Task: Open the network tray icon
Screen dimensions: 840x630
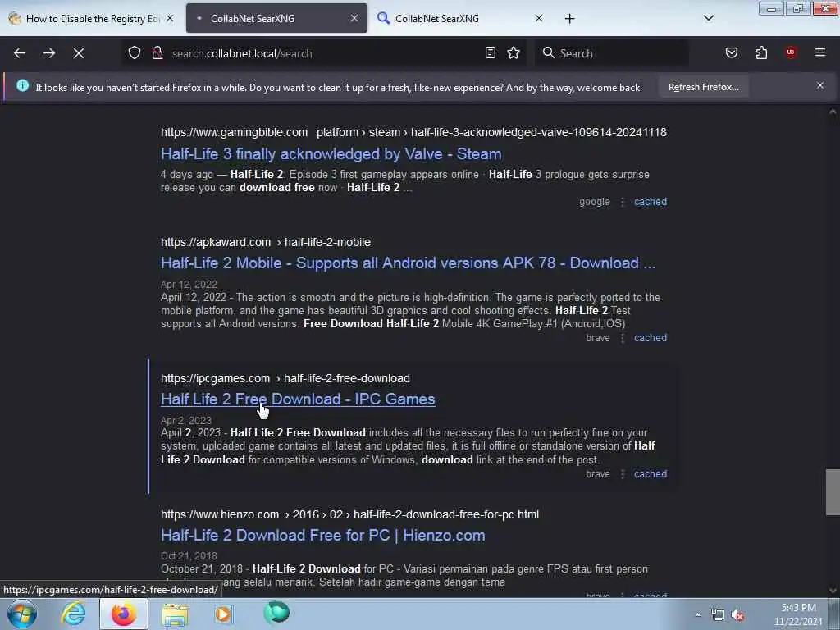Action: point(717,615)
